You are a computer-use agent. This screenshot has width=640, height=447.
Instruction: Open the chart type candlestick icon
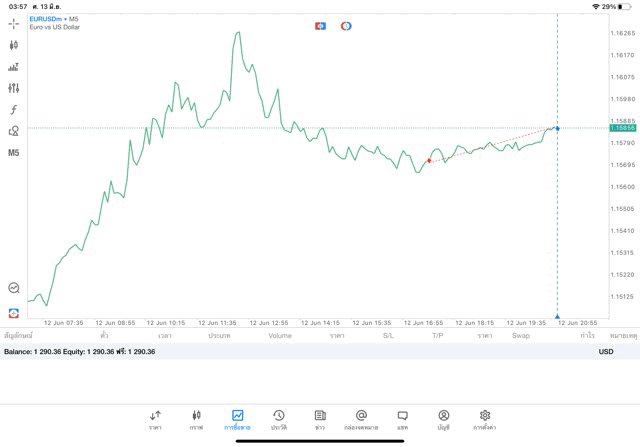point(14,45)
